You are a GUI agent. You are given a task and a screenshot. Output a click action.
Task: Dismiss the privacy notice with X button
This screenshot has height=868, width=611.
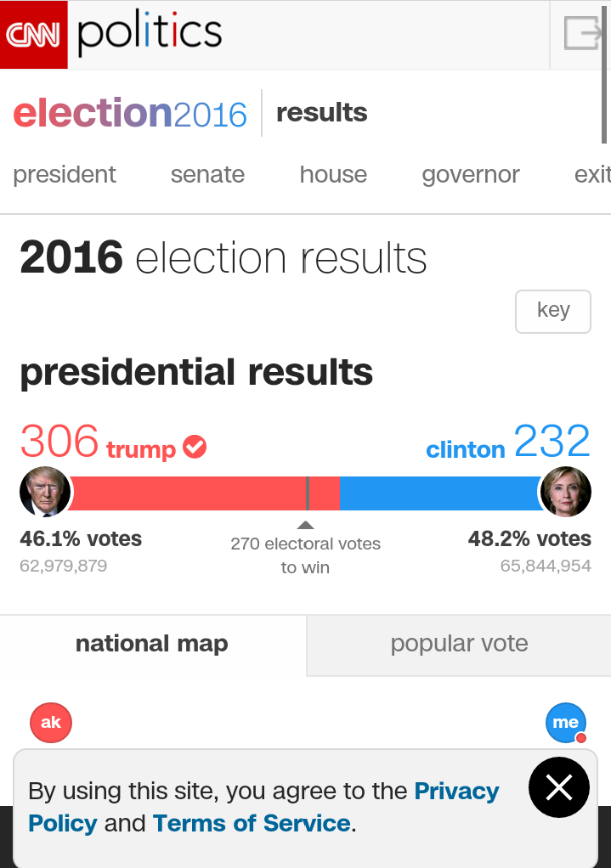tap(558, 787)
